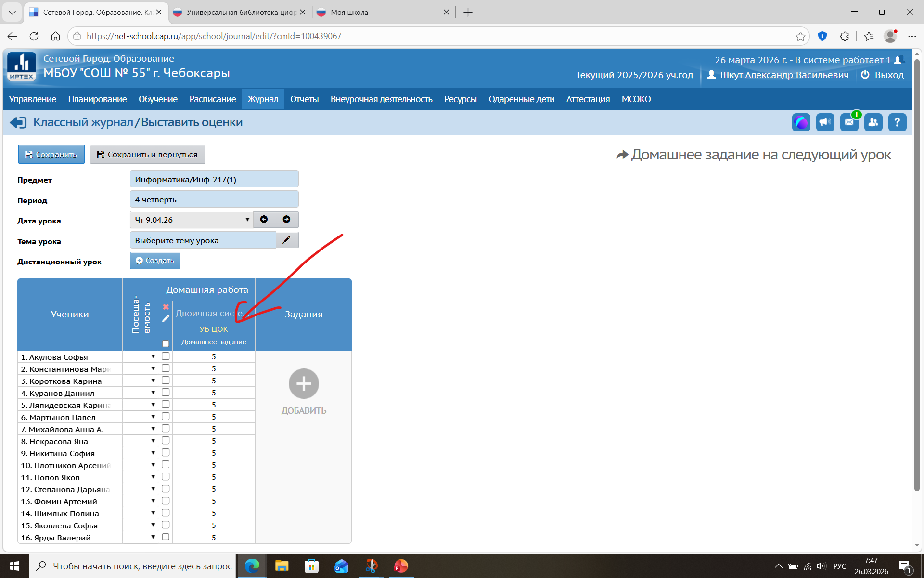924x578 pixels.
Task: Expand attendance dropdown for Попов Яков
Action: pyautogui.click(x=153, y=477)
